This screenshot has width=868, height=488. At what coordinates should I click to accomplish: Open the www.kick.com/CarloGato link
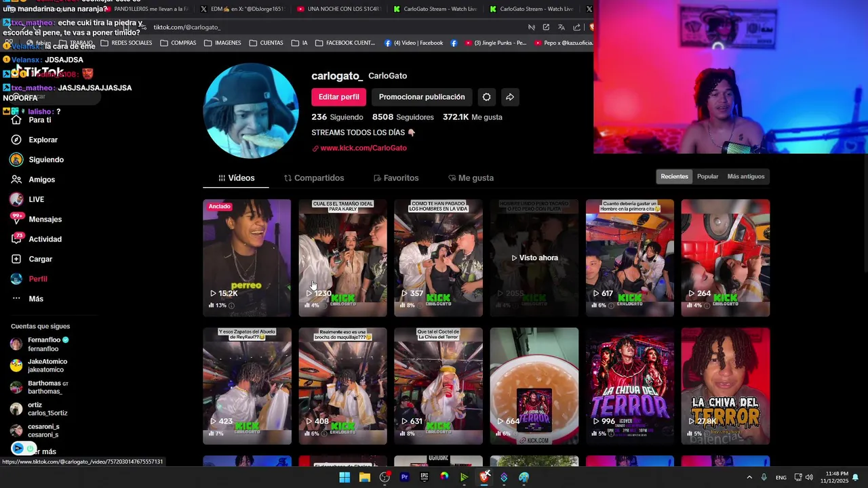[x=363, y=148]
